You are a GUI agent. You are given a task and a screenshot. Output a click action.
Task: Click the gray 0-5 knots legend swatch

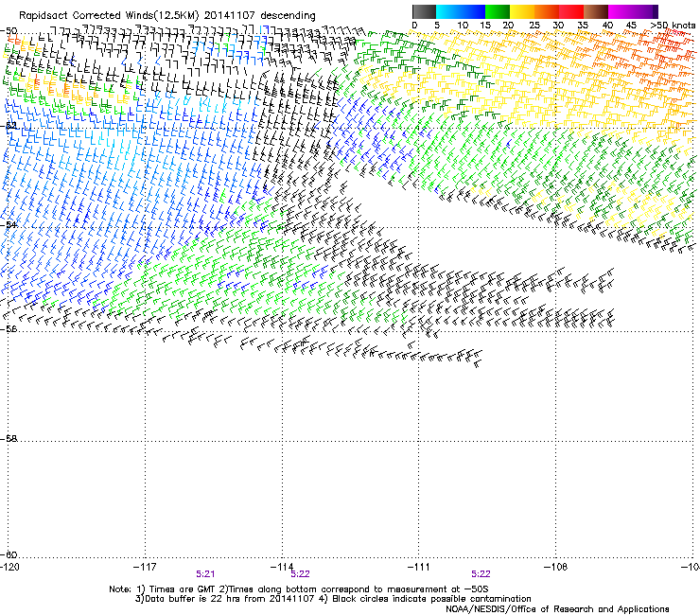click(425, 11)
